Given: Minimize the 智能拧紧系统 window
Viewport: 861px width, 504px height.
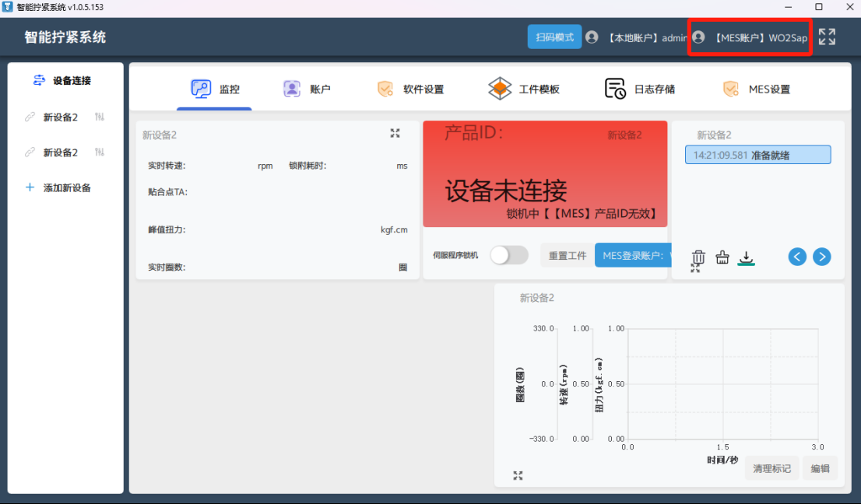Looking at the screenshot, I should [x=788, y=7].
